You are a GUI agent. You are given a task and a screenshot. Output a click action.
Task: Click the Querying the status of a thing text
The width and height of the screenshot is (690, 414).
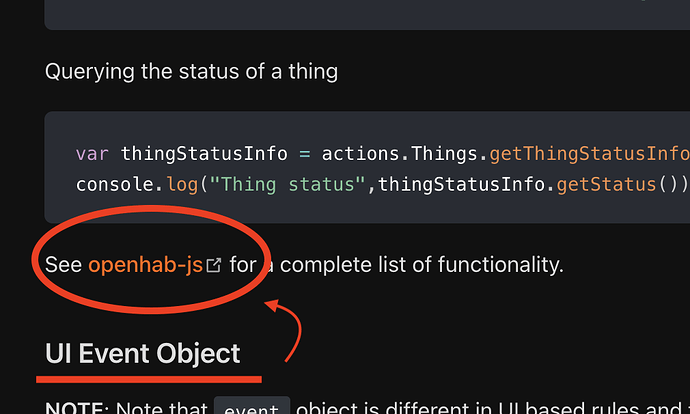(191, 72)
